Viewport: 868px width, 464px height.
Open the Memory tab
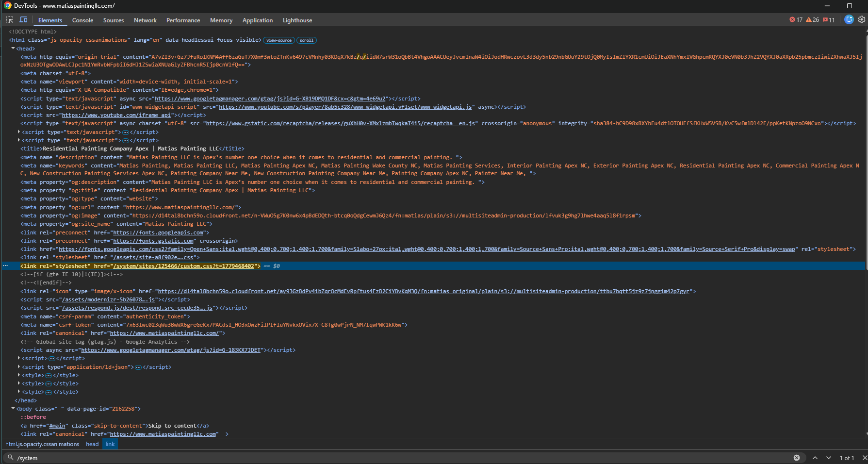tap(221, 20)
